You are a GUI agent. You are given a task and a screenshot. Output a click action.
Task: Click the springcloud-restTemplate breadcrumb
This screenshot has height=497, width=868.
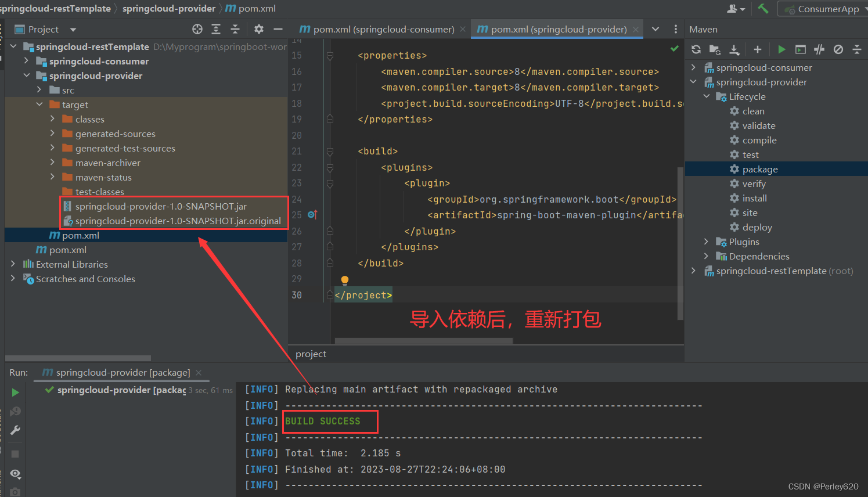click(55, 8)
